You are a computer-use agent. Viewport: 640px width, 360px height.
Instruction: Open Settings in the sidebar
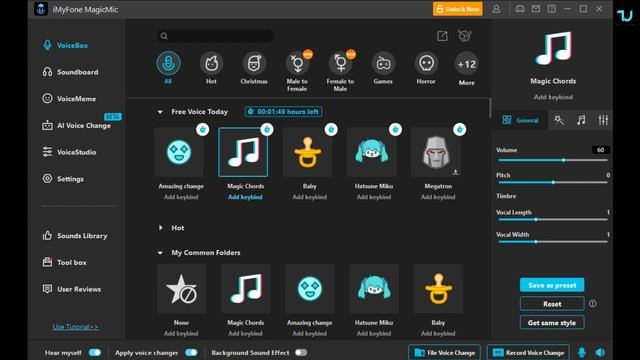click(x=63, y=179)
